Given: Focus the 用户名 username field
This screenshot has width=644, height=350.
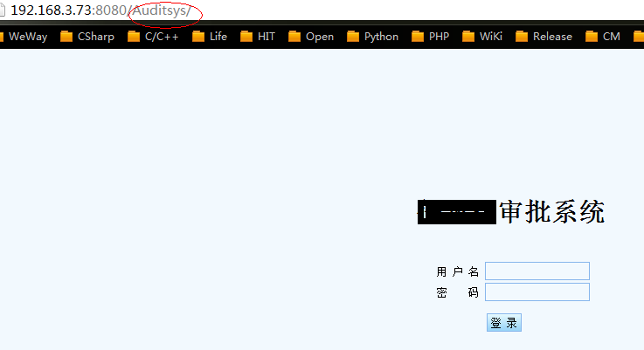Looking at the screenshot, I should (537, 271).
